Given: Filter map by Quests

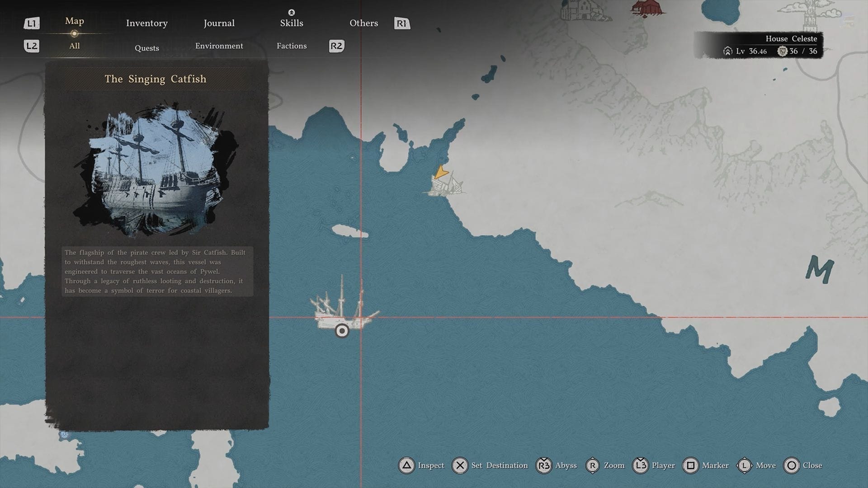Looking at the screenshot, I should 146,48.
